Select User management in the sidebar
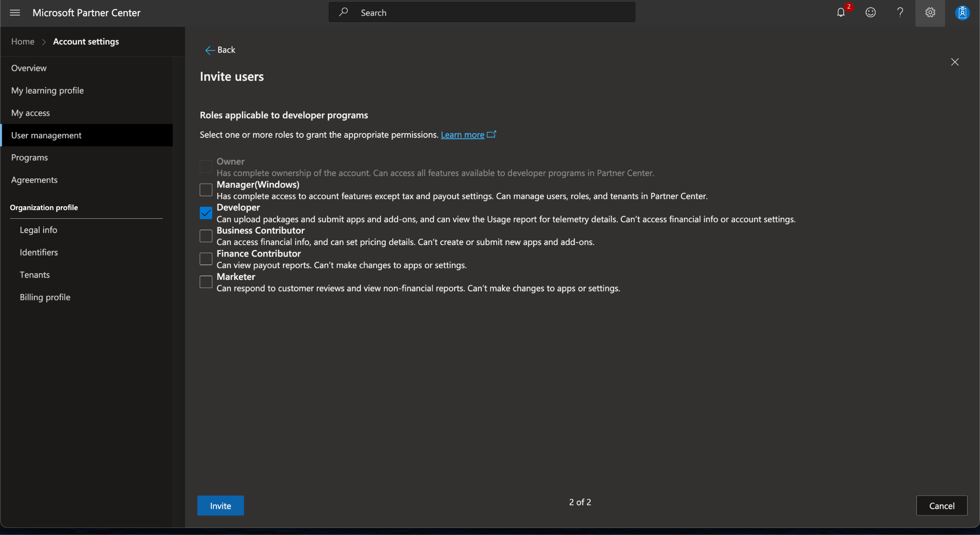Viewport: 980px width, 535px height. coord(87,135)
